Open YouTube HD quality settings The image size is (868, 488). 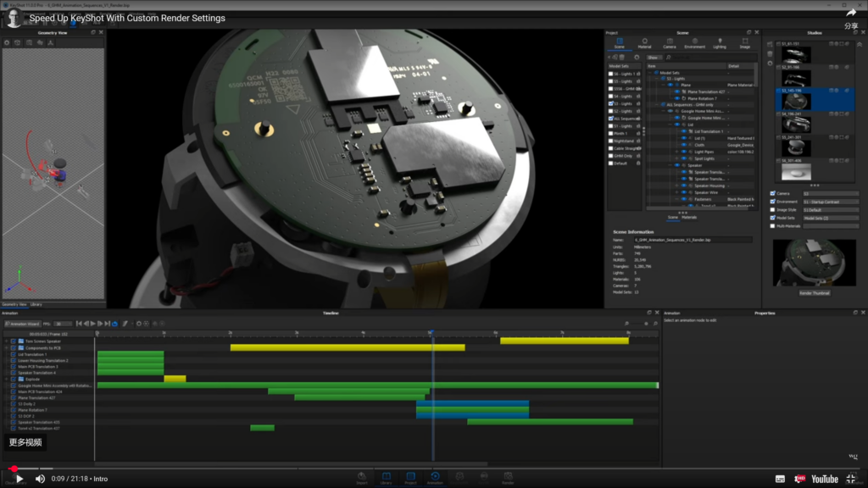pyautogui.click(x=800, y=480)
